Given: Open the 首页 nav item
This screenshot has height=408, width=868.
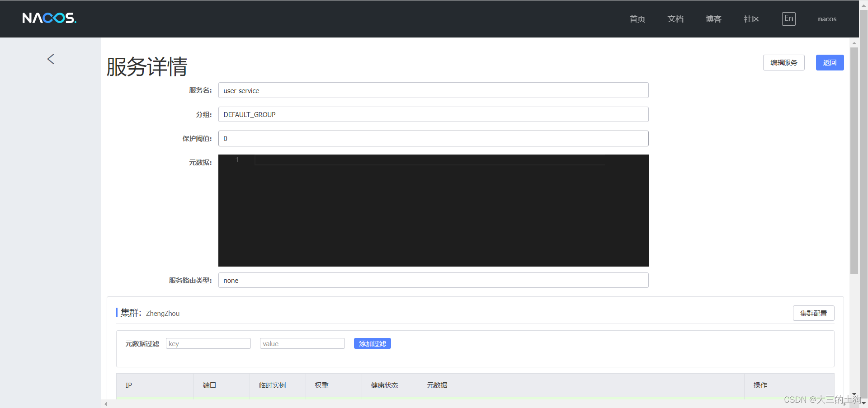Looking at the screenshot, I should click(637, 19).
